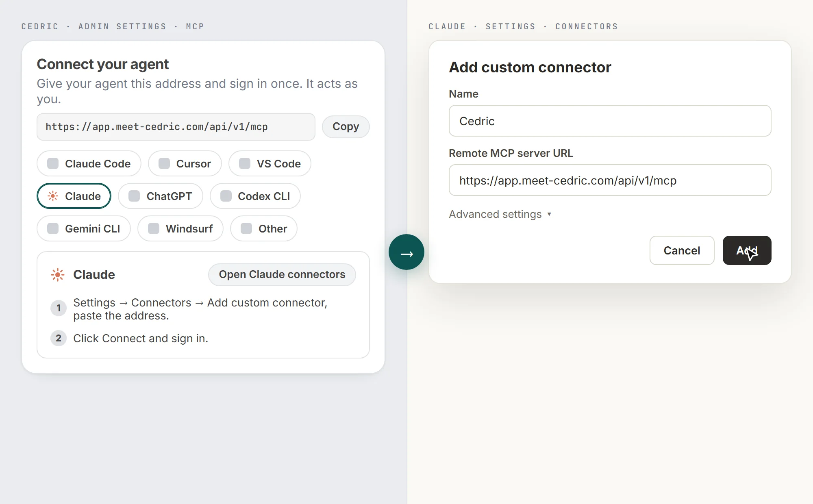Click the MCP address URL field
Image resolution: width=813 pixels, height=504 pixels.
pyautogui.click(x=176, y=127)
